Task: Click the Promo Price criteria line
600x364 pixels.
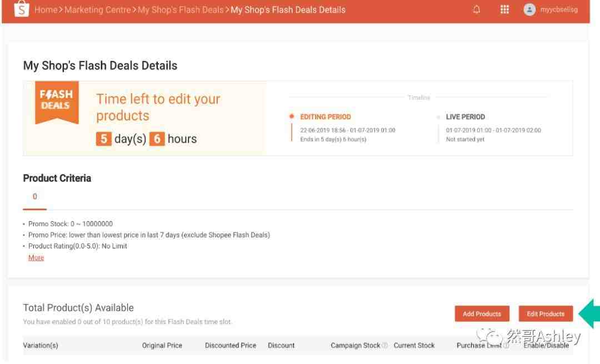Action: (x=149, y=235)
